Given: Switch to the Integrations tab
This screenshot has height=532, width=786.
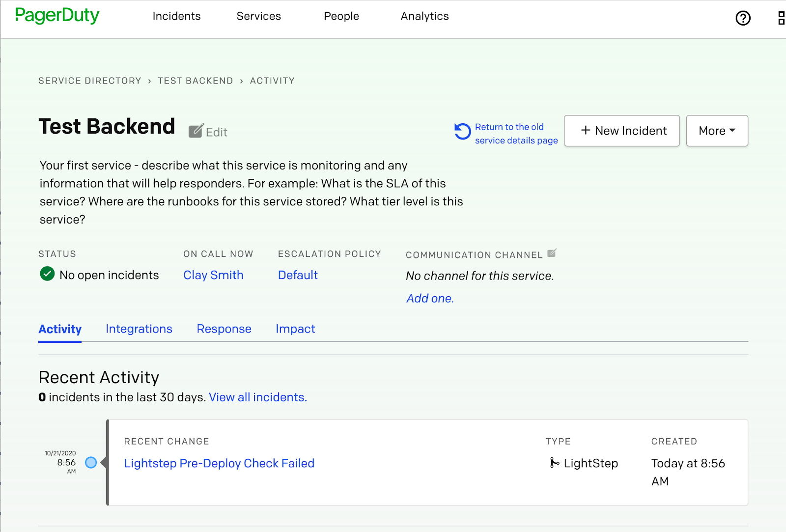Looking at the screenshot, I should tap(139, 329).
